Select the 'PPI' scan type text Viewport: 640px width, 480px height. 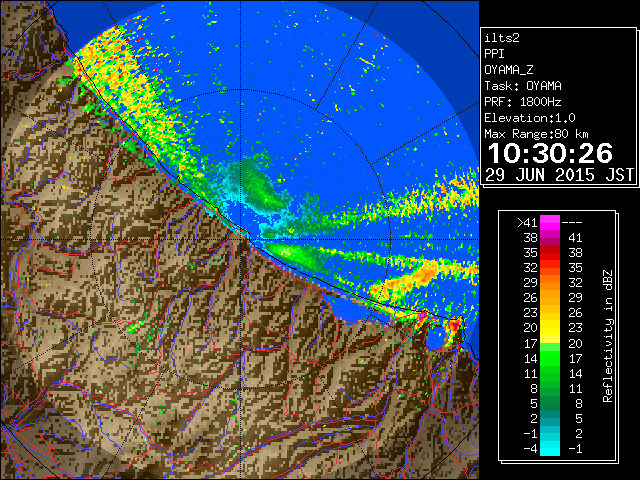tap(494, 54)
